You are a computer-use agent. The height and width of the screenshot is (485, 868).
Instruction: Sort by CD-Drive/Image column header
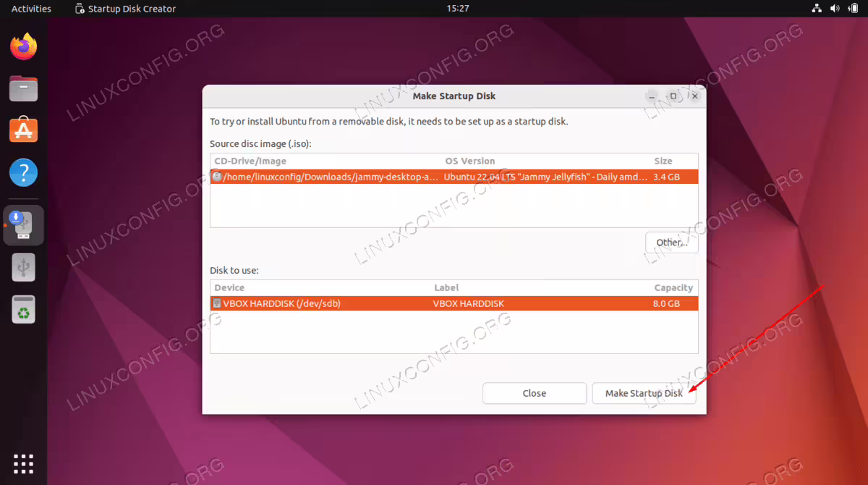tap(250, 161)
